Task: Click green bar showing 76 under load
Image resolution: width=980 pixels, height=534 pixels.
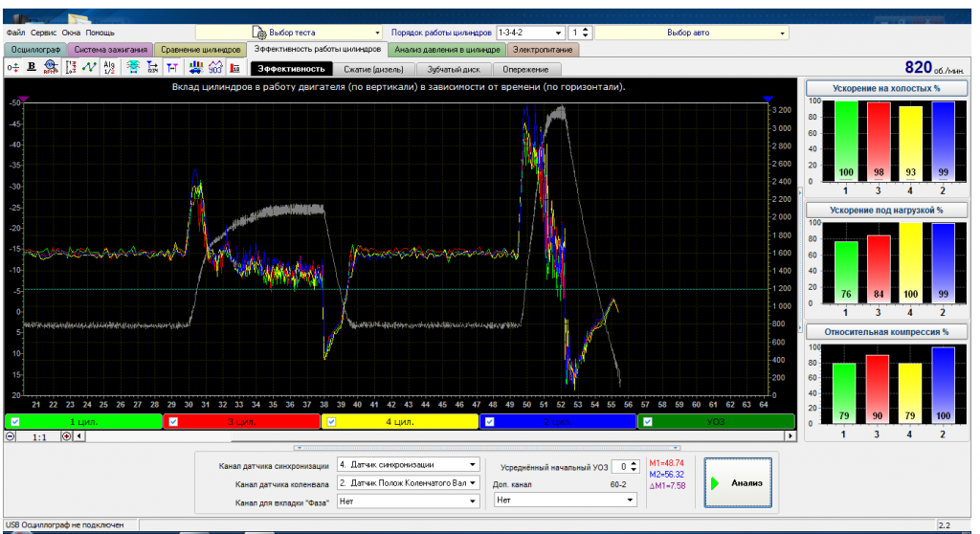Action: pos(846,273)
